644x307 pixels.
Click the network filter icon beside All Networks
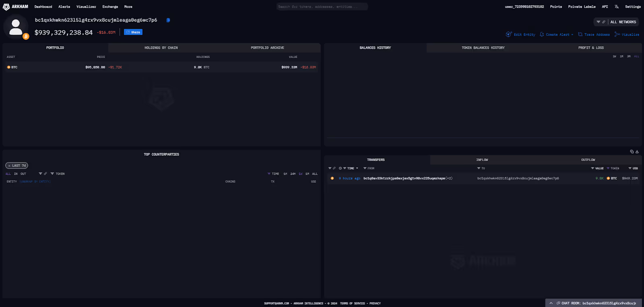click(599, 22)
